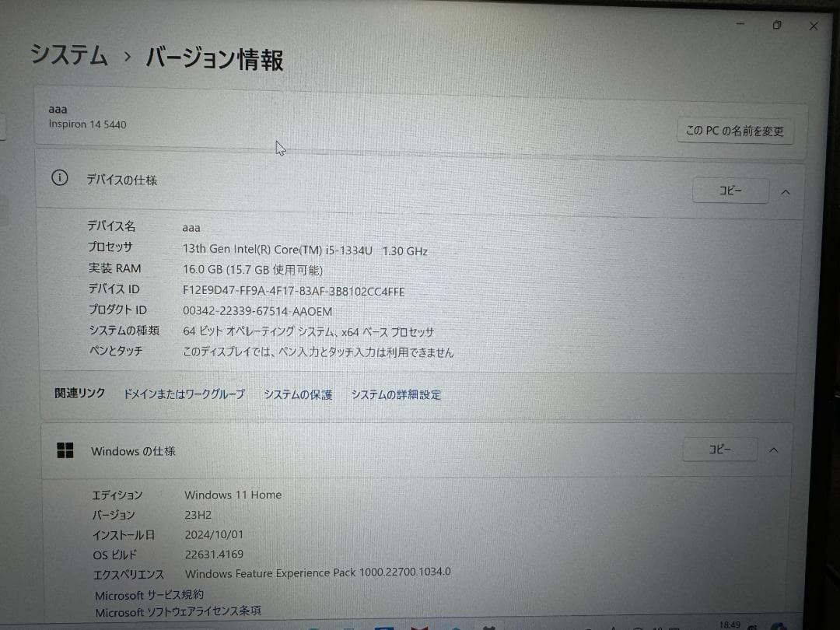Viewport: 840px width, 630px height.
Task: Copy Windows specifications with the コピー button
Action: (x=719, y=449)
